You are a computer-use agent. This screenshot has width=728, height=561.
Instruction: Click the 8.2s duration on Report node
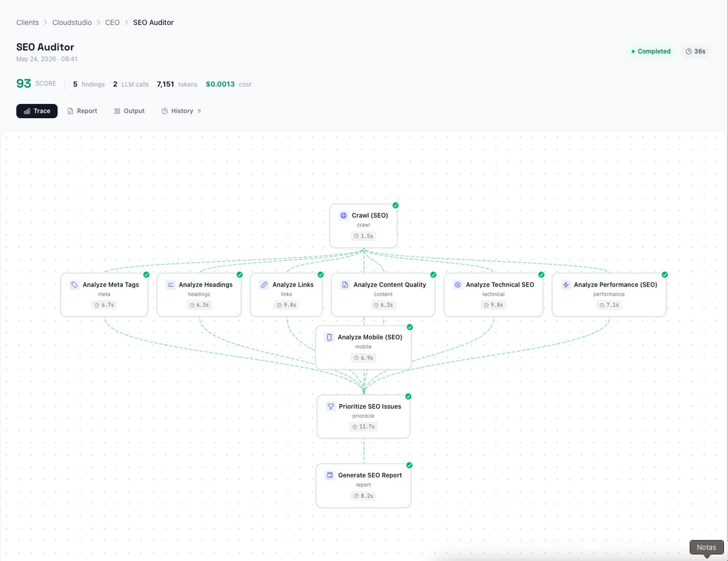point(363,496)
